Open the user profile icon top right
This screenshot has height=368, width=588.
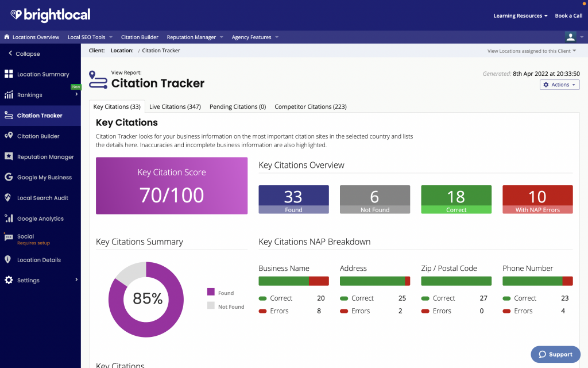click(x=570, y=36)
